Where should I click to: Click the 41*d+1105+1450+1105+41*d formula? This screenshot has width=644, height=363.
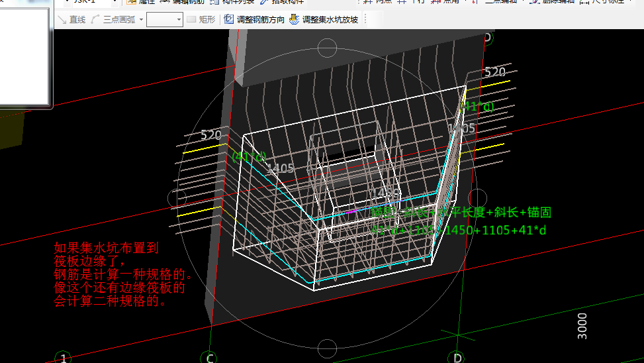point(458,231)
